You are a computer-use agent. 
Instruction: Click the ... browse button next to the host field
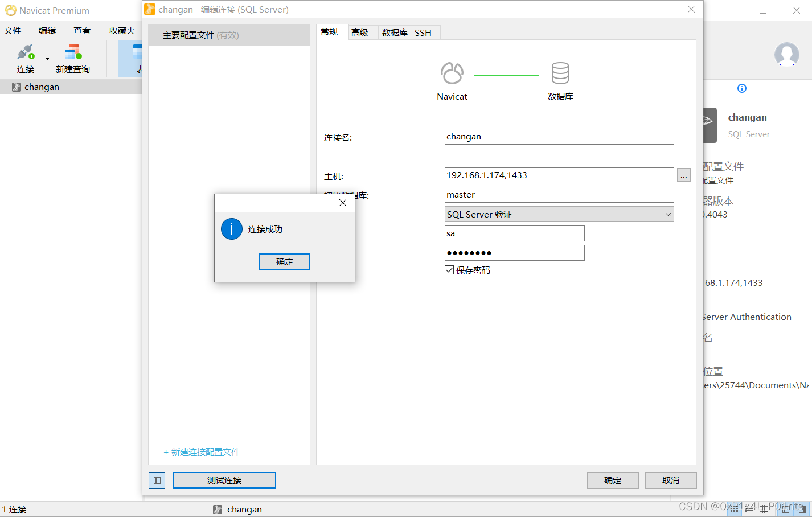(684, 175)
